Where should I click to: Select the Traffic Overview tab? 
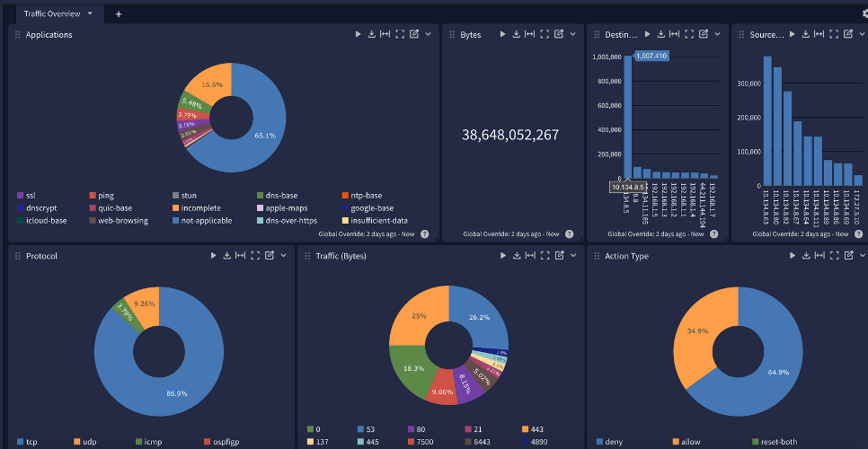click(52, 13)
